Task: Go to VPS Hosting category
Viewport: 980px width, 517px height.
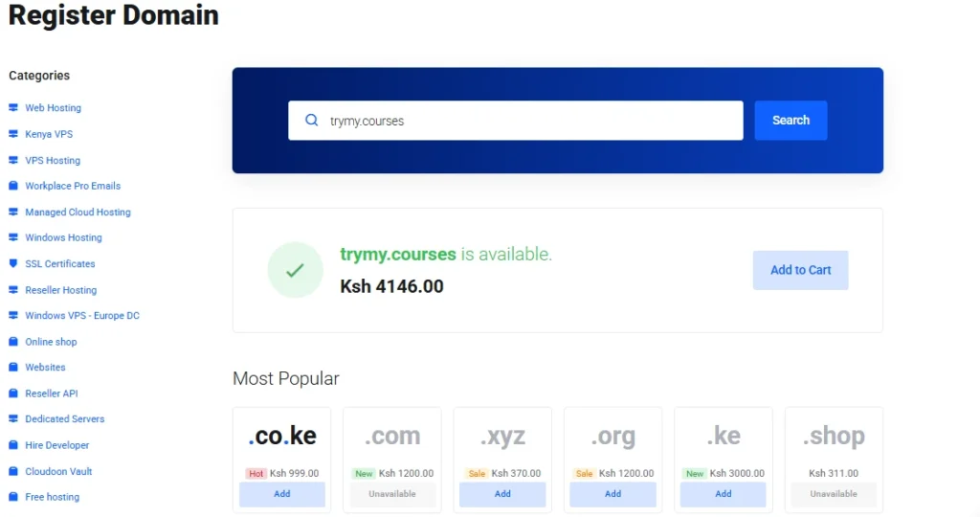Action: [x=53, y=160]
